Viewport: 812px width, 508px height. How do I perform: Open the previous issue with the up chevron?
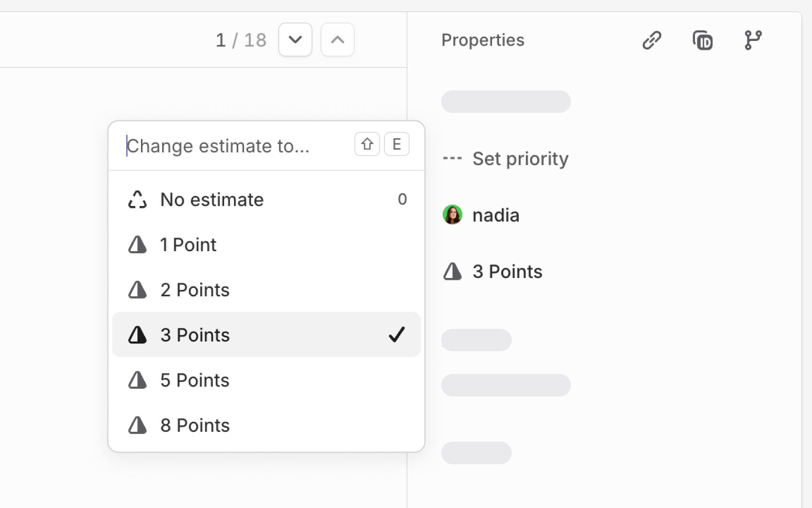pos(337,40)
